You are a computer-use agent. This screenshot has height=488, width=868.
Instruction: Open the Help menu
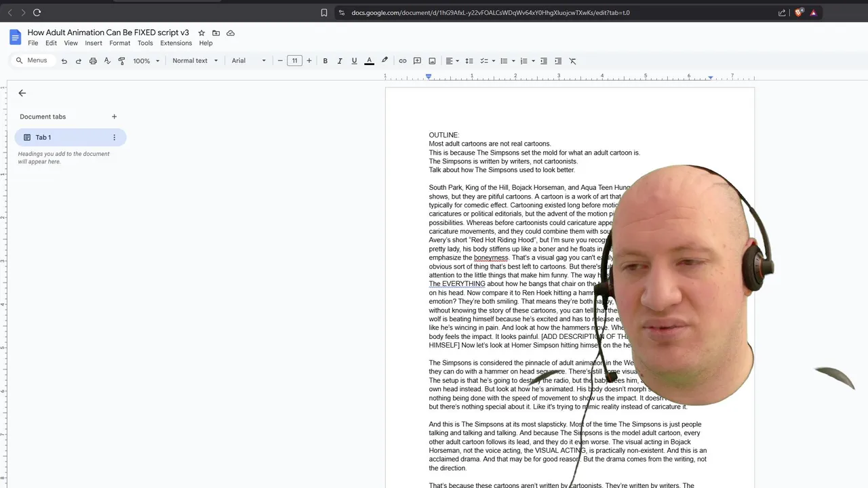(205, 43)
